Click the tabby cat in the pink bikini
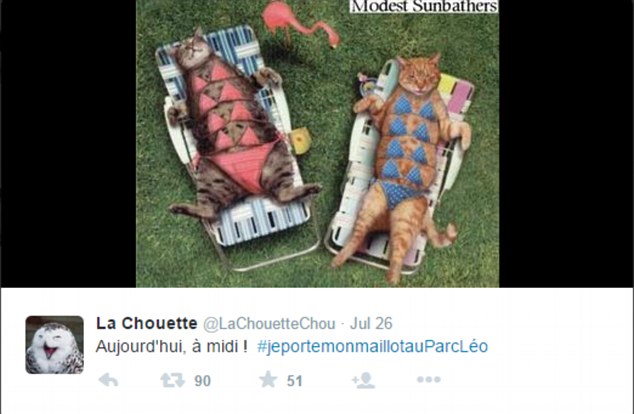The width and height of the screenshot is (634, 414). coord(239,125)
